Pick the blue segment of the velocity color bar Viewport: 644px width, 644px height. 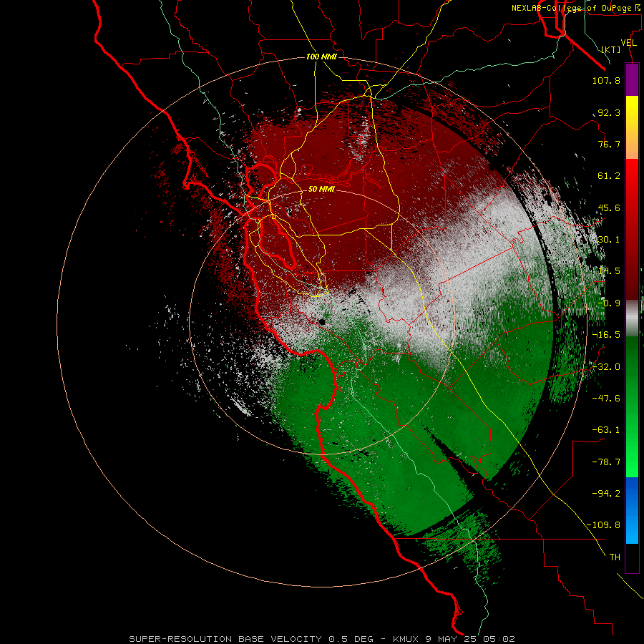pos(632,510)
